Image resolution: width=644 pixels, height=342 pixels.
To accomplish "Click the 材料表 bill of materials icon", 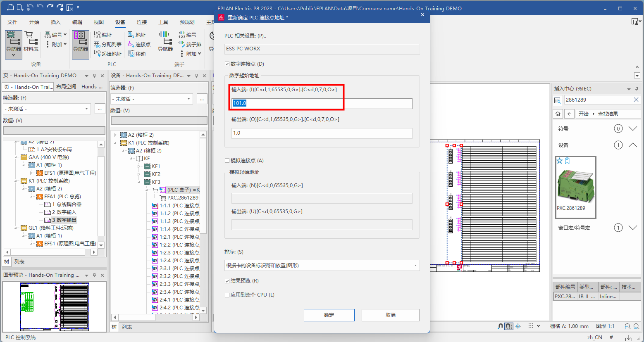I will [31, 42].
